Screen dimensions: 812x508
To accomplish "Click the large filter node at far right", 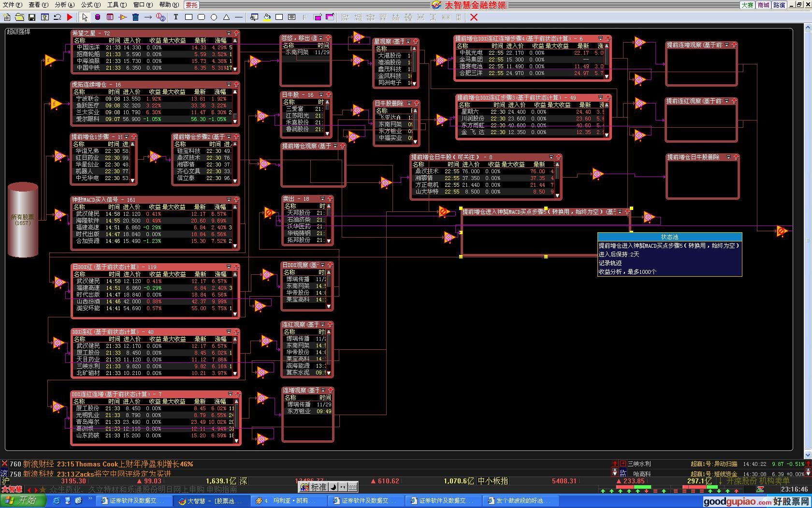I will pos(782,231).
